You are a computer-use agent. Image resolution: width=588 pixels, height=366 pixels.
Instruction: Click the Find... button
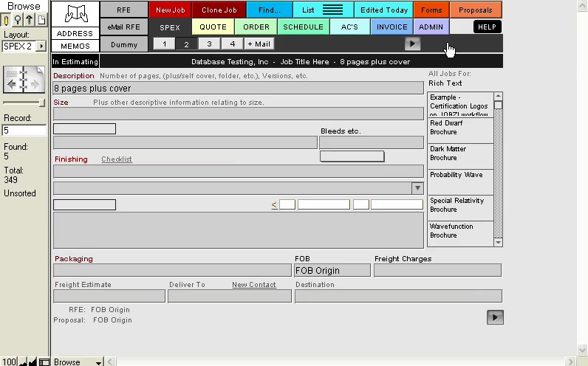coord(269,10)
